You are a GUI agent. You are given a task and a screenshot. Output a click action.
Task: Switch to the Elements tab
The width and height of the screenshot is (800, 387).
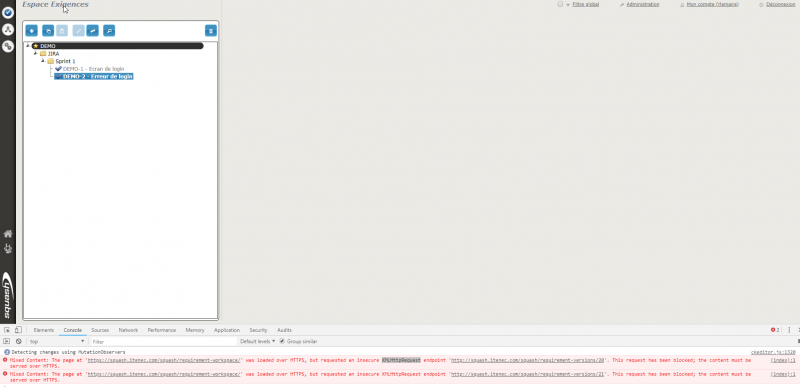click(x=44, y=330)
